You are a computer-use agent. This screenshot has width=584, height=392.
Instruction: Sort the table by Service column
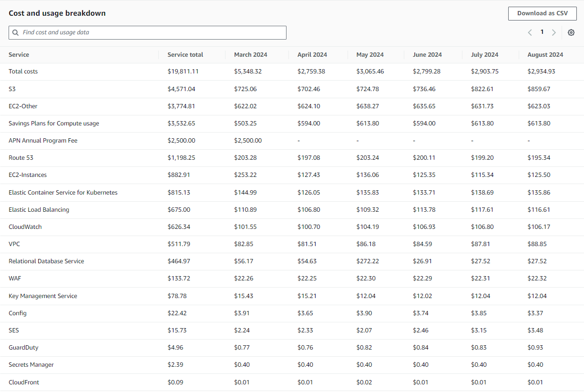19,54
